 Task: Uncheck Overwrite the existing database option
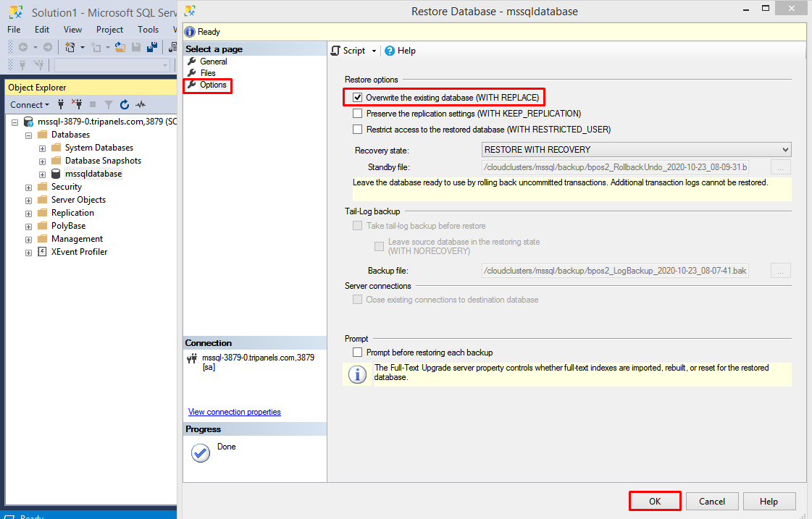(x=357, y=98)
